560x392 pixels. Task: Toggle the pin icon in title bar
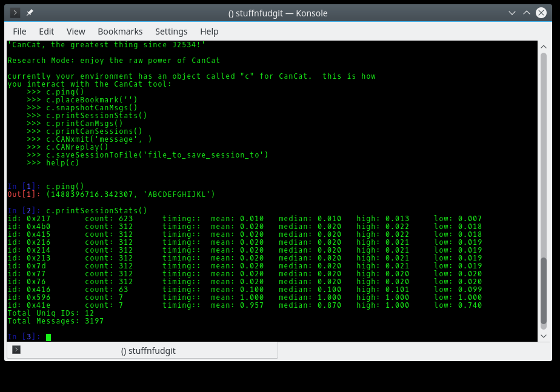pos(30,13)
